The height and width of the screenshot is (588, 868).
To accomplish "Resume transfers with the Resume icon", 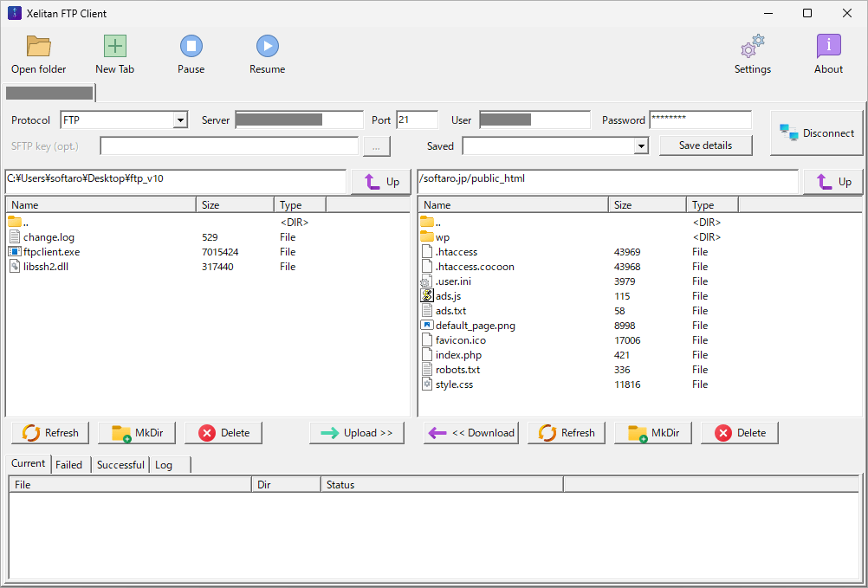I will 268,47.
